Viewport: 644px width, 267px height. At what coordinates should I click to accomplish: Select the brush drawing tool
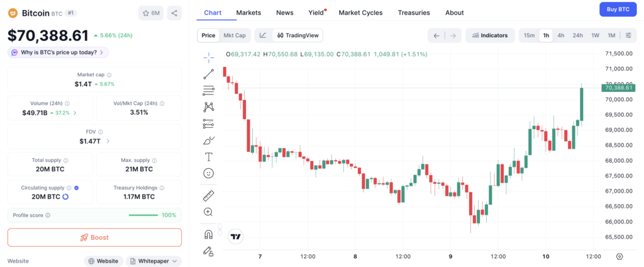click(209, 140)
